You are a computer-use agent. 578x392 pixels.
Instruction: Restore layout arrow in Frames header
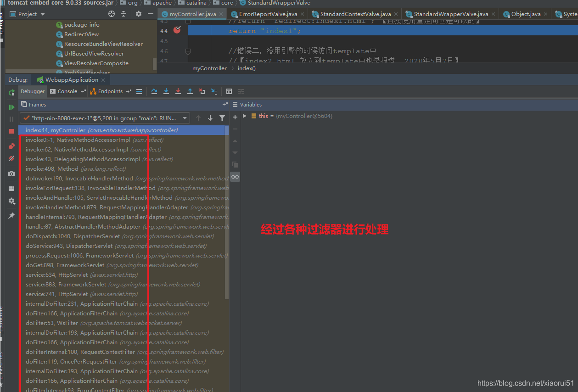(225, 105)
